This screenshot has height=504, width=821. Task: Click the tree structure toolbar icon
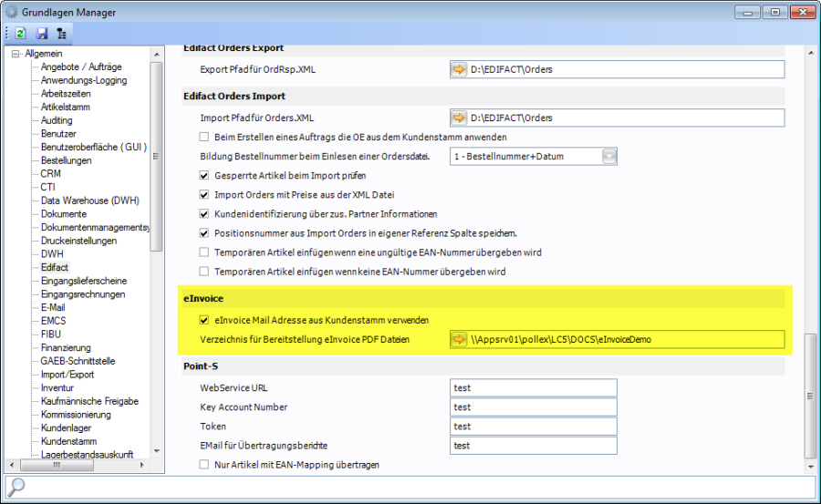click(x=61, y=34)
